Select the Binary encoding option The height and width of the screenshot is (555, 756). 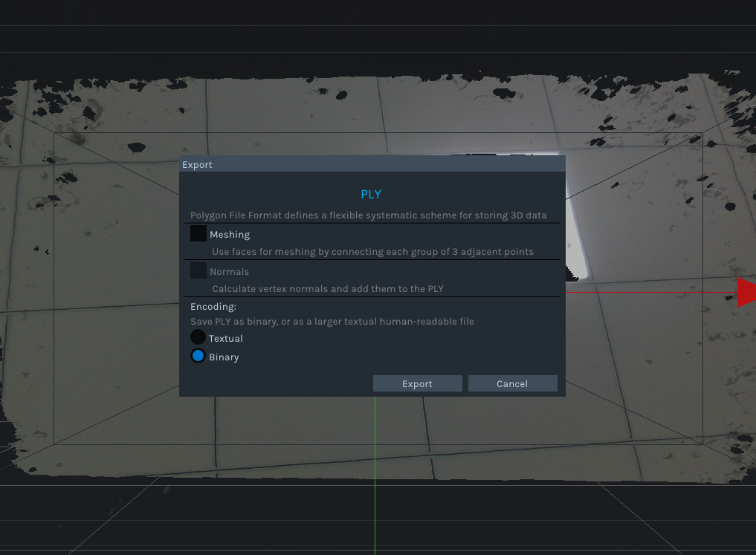[198, 356]
